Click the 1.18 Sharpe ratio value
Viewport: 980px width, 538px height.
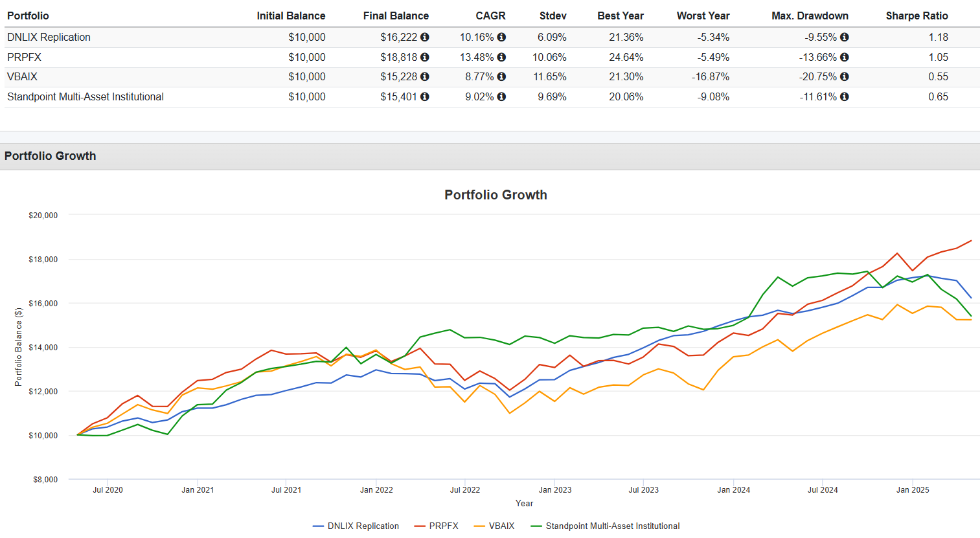pyautogui.click(x=938, y=38)
